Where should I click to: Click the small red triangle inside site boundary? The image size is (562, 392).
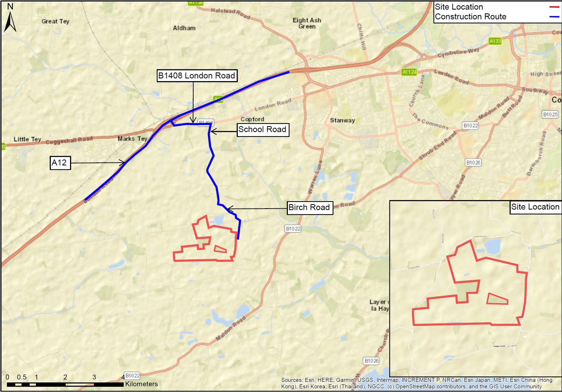pyautogui.click(x=220, y=249)
